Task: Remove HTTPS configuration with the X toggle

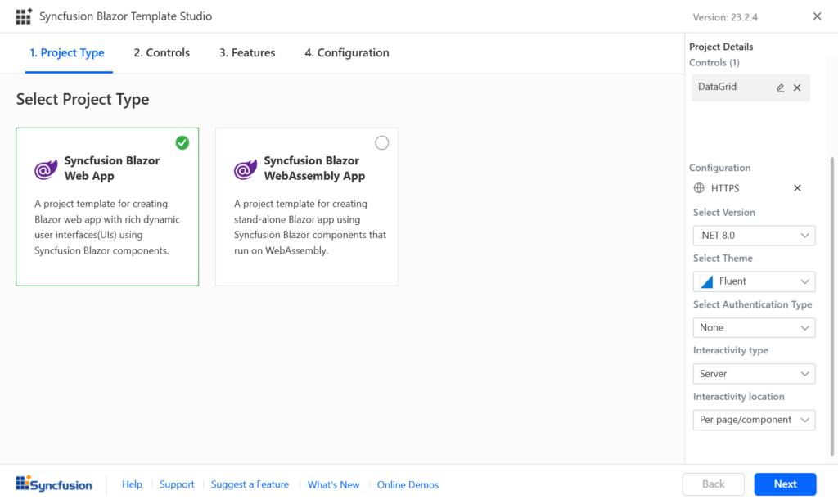Action: 797,187
